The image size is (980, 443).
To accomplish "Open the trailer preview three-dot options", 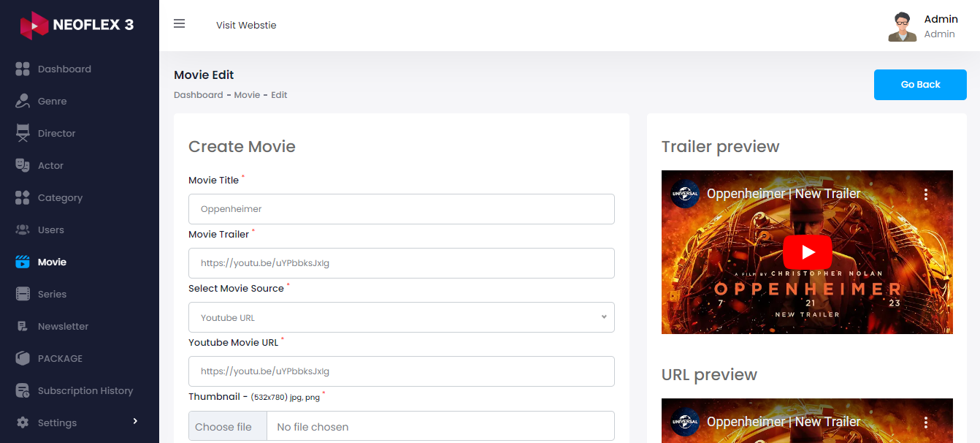I will pyautogui.click(x=926, y=194).
